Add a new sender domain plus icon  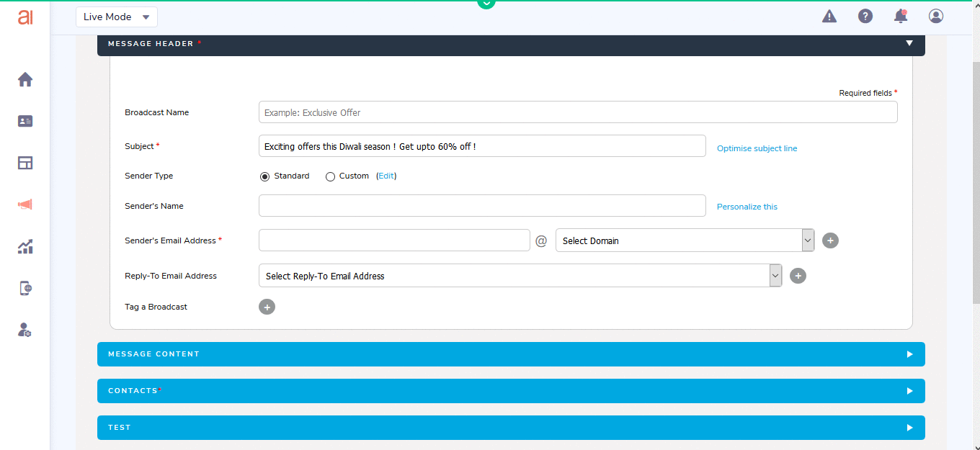pos(830,240)
